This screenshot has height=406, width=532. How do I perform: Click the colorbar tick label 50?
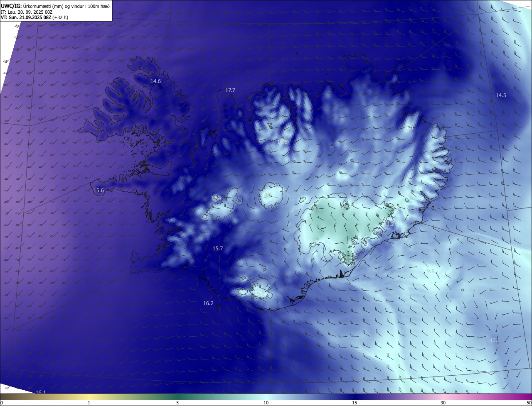point(529,403)
